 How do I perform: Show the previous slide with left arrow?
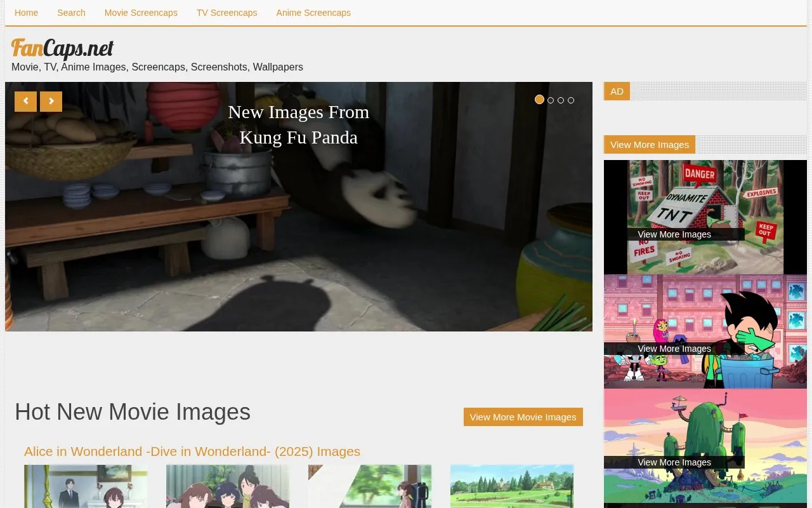pyautogui.click(x=25, y=102)
